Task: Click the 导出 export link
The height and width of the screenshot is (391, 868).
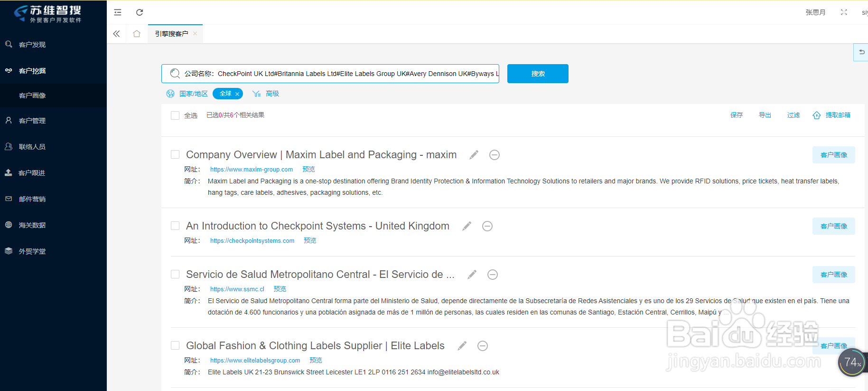Action: point(765,115)
